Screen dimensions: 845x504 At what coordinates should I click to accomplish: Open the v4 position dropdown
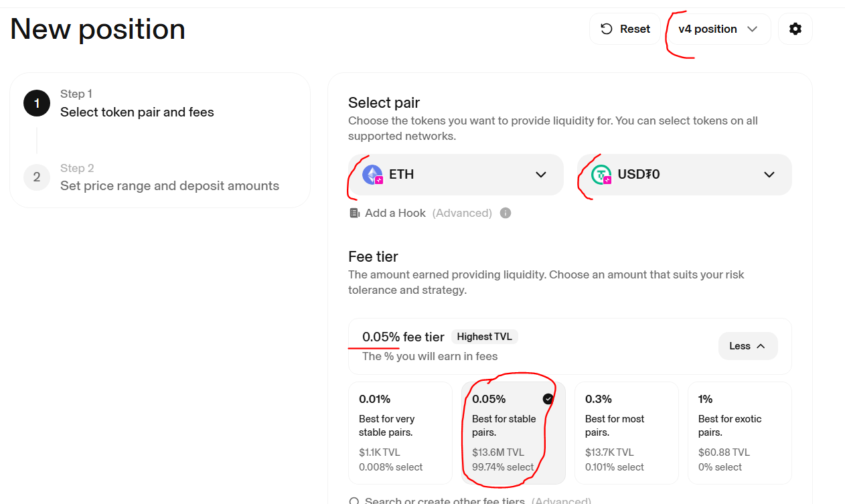pos(718,29)
